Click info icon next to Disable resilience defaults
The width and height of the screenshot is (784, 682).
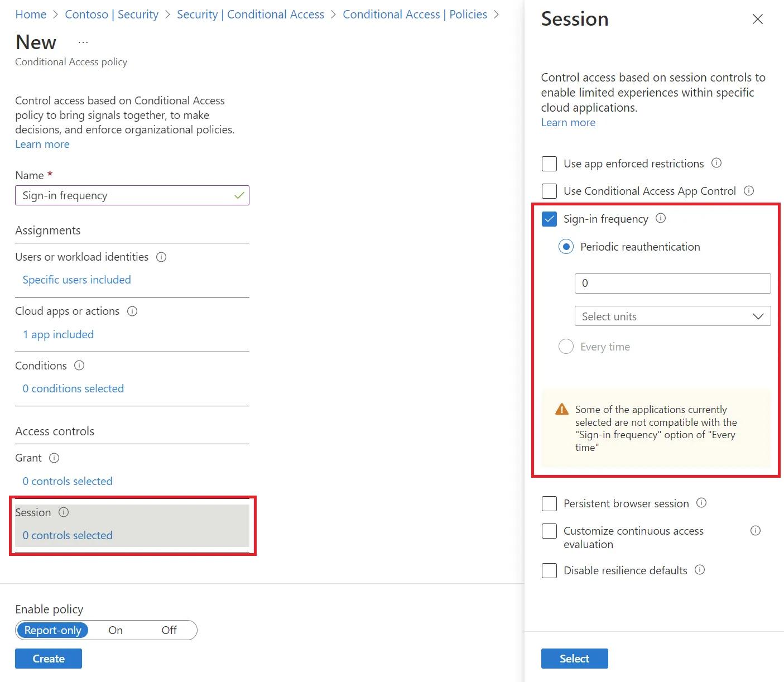700,570
